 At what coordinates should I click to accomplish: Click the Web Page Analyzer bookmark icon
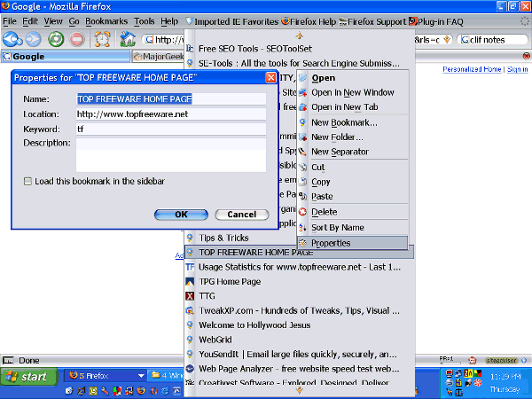click(x=190, y=369)
